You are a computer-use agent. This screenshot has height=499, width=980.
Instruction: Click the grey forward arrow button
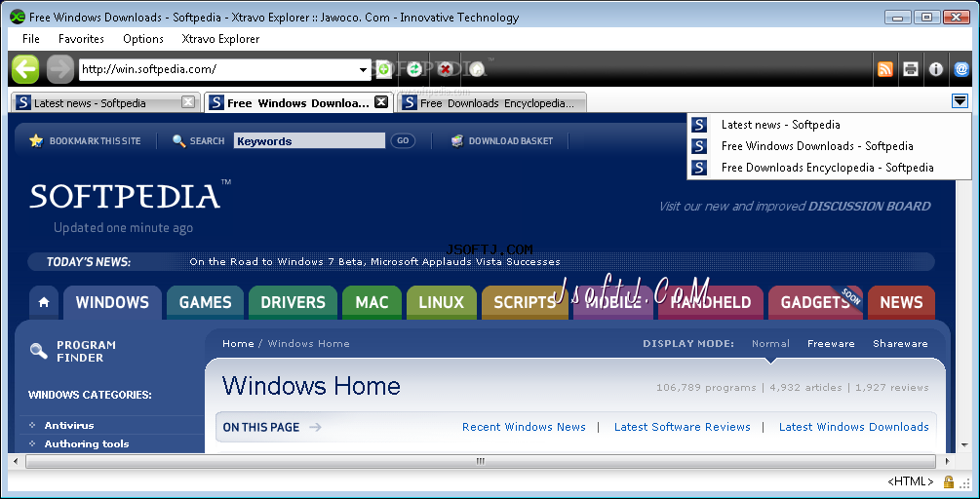pyautogui.click(x=60, y=68)
